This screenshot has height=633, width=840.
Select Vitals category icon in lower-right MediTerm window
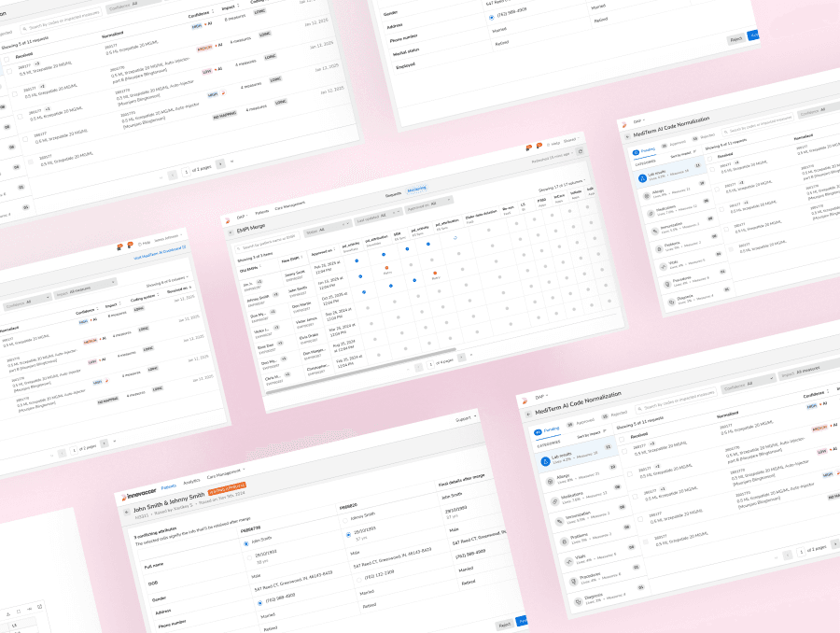[568, 561]
